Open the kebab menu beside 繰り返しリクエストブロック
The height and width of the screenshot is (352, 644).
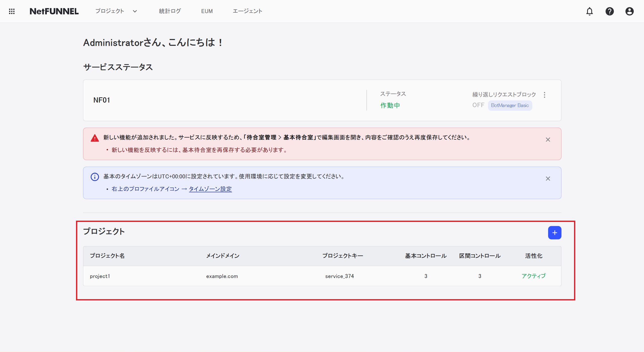click(544, 95)
